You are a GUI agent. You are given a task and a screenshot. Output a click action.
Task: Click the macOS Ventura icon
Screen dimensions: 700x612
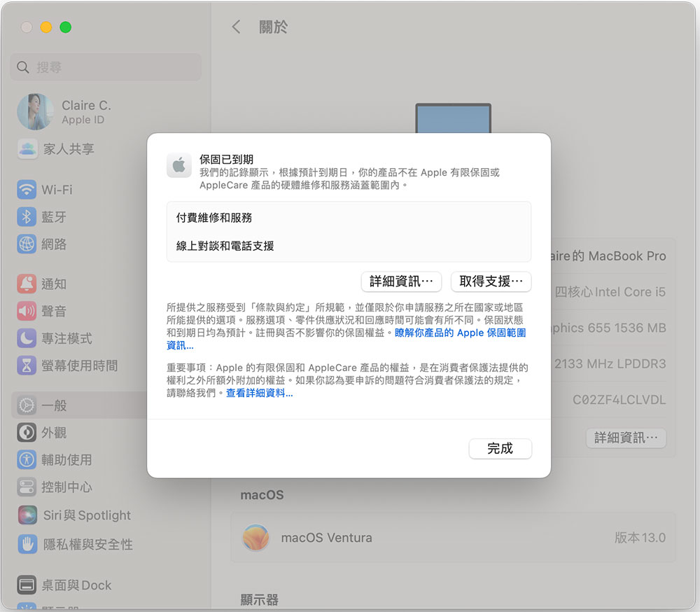pyautogui.click(x=255, y=537)
